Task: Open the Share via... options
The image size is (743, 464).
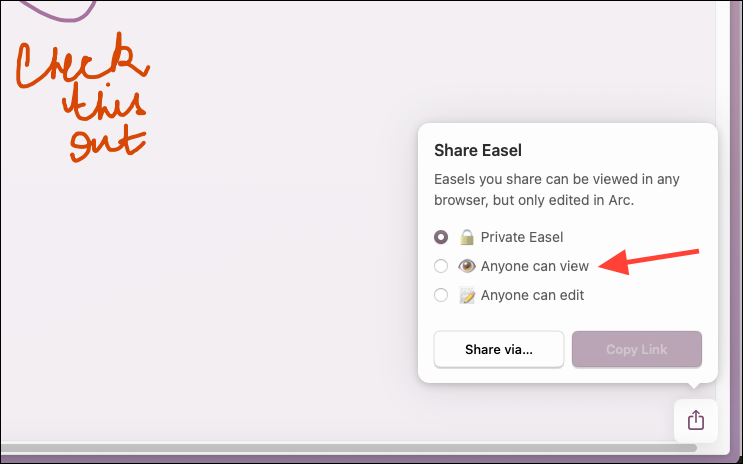Action: [x=498, y=349]
